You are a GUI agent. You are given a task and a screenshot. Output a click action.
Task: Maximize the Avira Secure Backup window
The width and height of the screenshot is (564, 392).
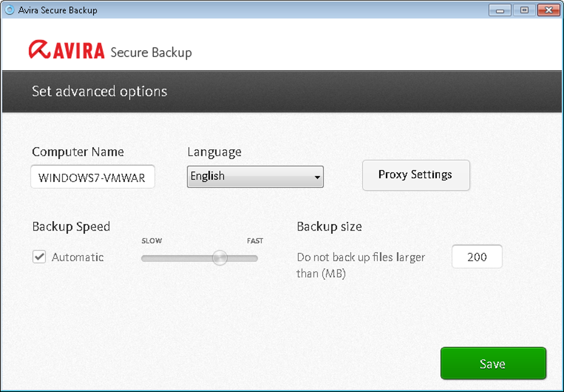pyautogui.click(x=524, y=10)
